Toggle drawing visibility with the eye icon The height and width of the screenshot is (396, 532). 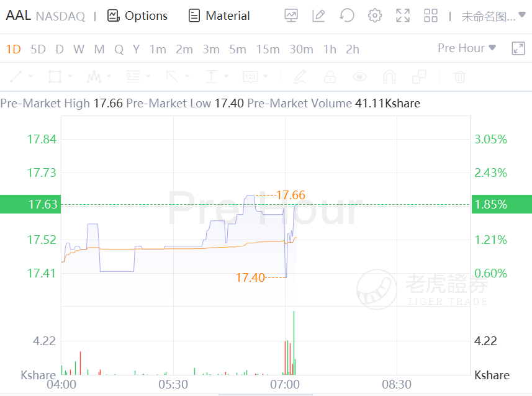tap(359, 77)
